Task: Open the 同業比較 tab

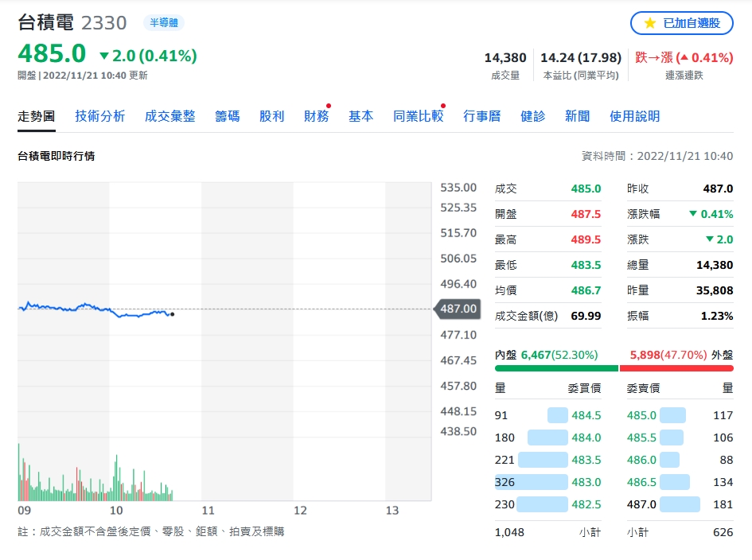Action: (x=419, y=116)
